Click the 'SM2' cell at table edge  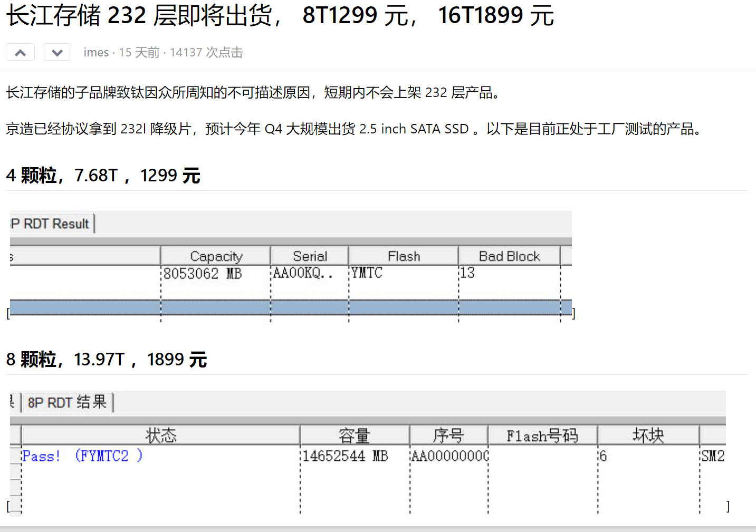pos(713,456)
